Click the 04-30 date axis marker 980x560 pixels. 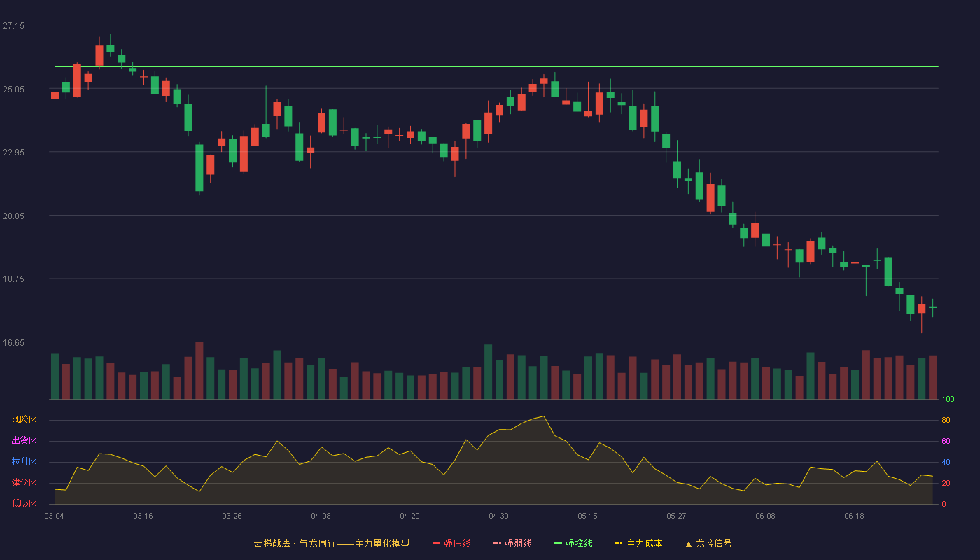(x=498, y=516)
